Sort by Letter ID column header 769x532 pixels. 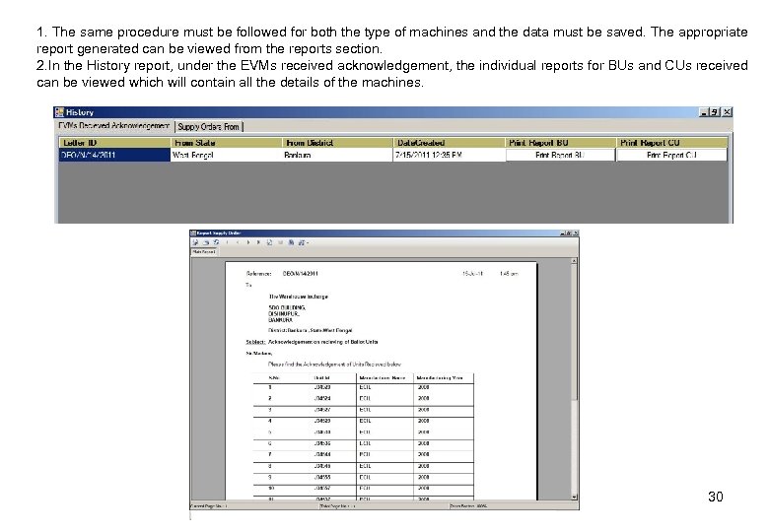[114, 143]
